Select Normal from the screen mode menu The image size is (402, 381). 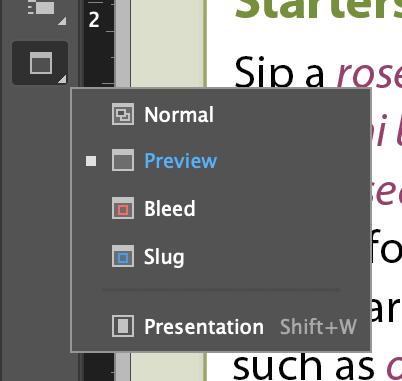click(x=179, y=115)
